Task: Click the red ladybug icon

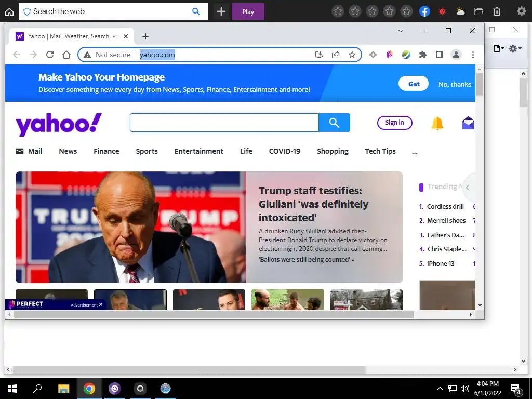Action: pyautogui.click(x=442, y=11)
